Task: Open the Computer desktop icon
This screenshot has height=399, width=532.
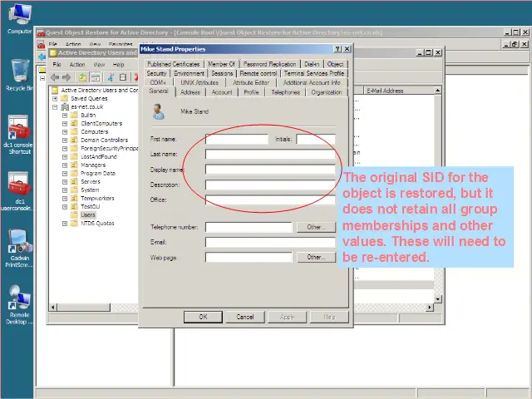Action: (19, 15)
